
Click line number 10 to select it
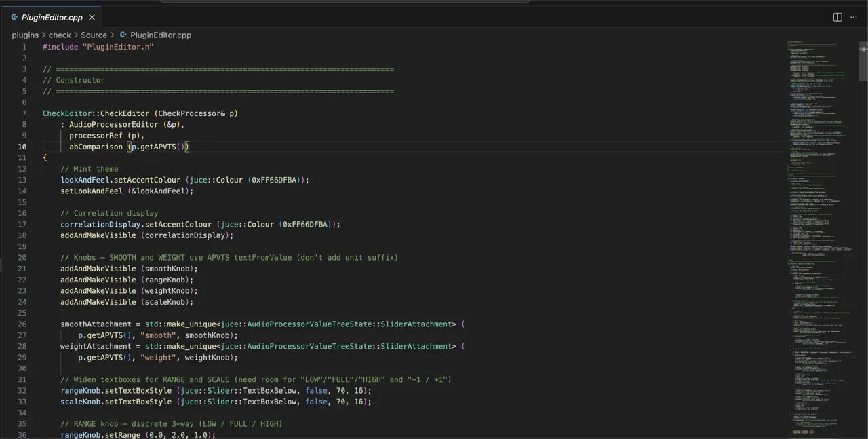click(22, 147)
